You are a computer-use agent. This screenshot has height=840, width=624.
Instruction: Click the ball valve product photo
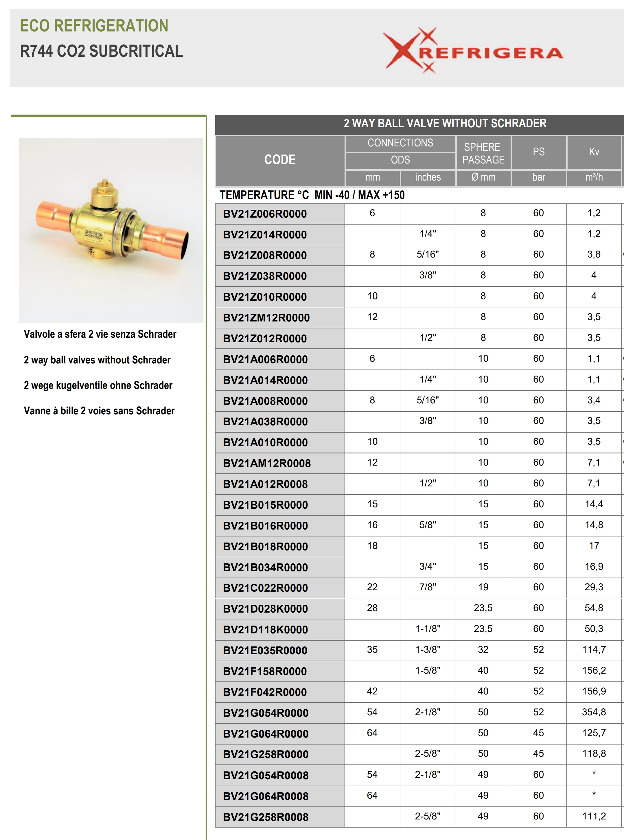111,230
